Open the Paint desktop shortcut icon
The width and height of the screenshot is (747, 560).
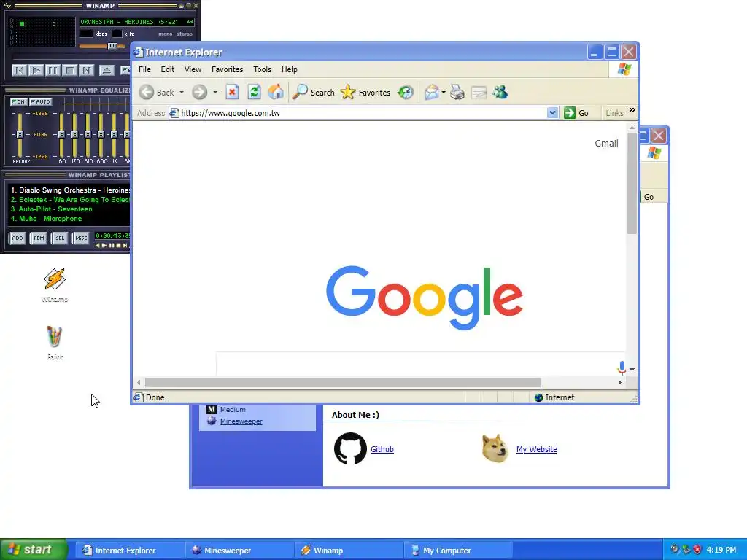click(54, 337)
